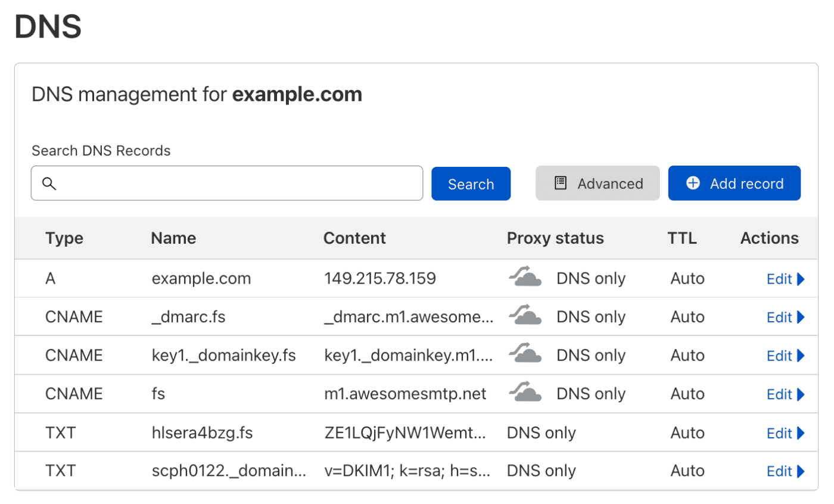This screenshot has width=834, height=504.
Task: Click Add record to create a DNS entry
Action: (x=734, y=183)
